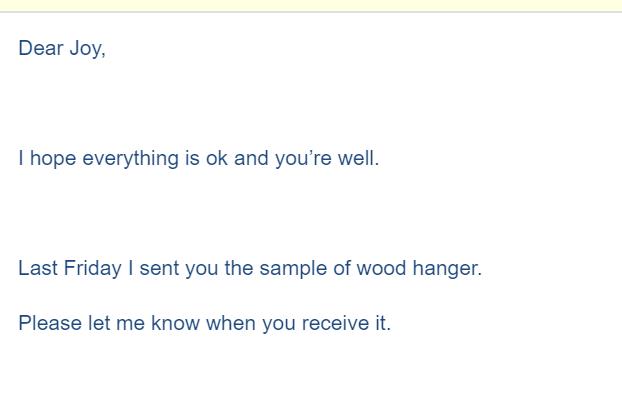Click the word "well." ending the second line
622x408 pixels.
358,158
